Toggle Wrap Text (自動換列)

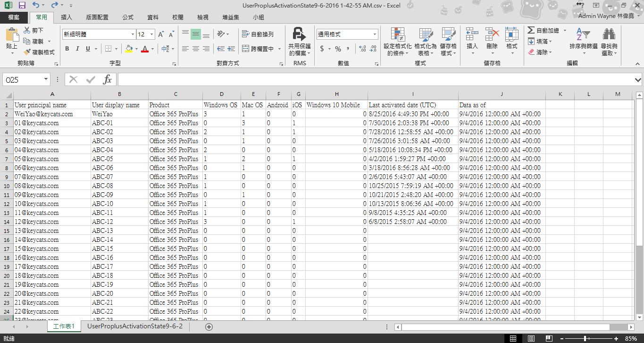click(x=258, y=34)
